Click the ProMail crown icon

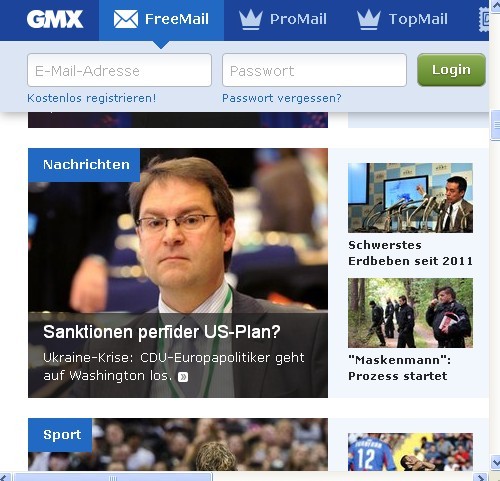pos(251,20)
